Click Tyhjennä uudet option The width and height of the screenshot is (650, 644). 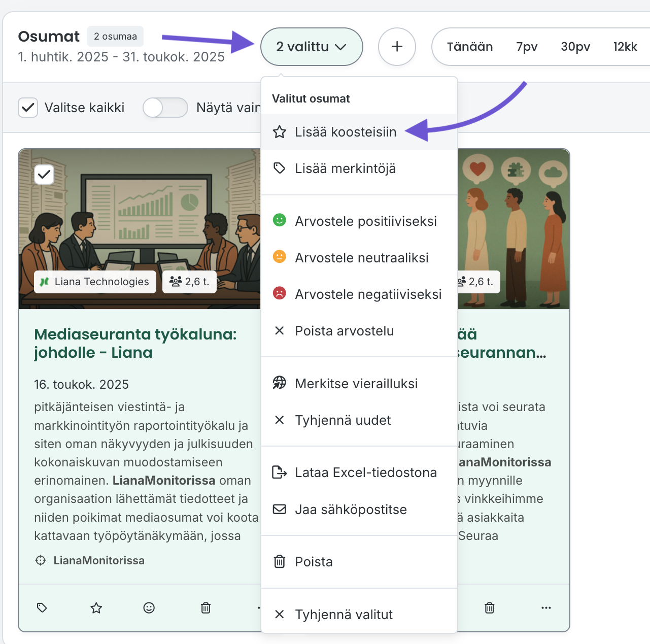coord(359,420)
